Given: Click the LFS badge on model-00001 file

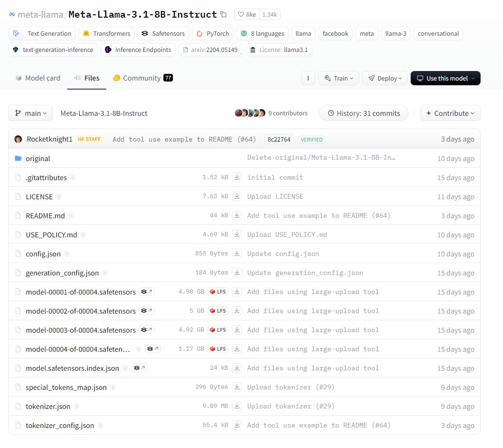Looking at the screenshot, I should [218, 292].
